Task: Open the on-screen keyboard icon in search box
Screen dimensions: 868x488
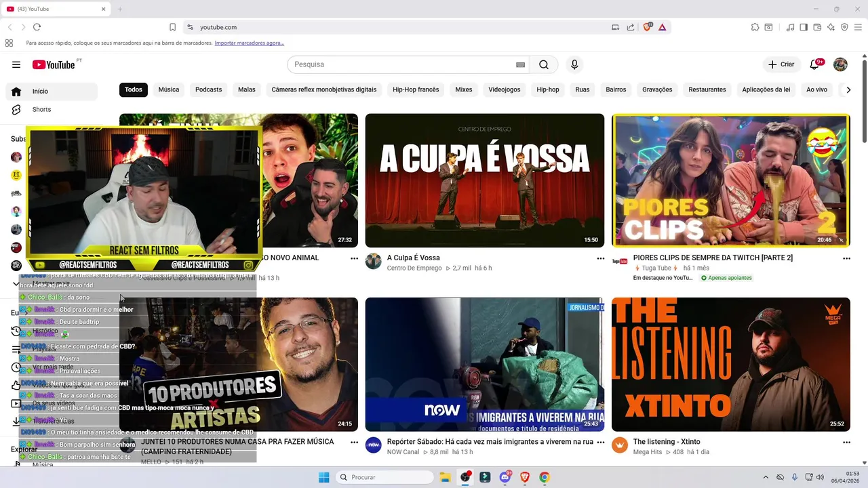Action: tap(521, 64)
